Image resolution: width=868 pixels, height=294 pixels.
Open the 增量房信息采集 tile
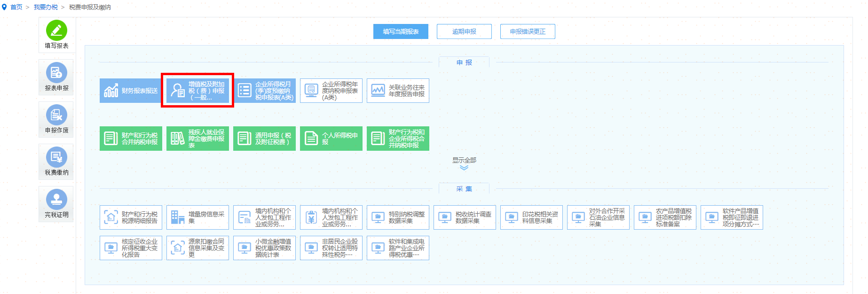(x=197, y=217)
